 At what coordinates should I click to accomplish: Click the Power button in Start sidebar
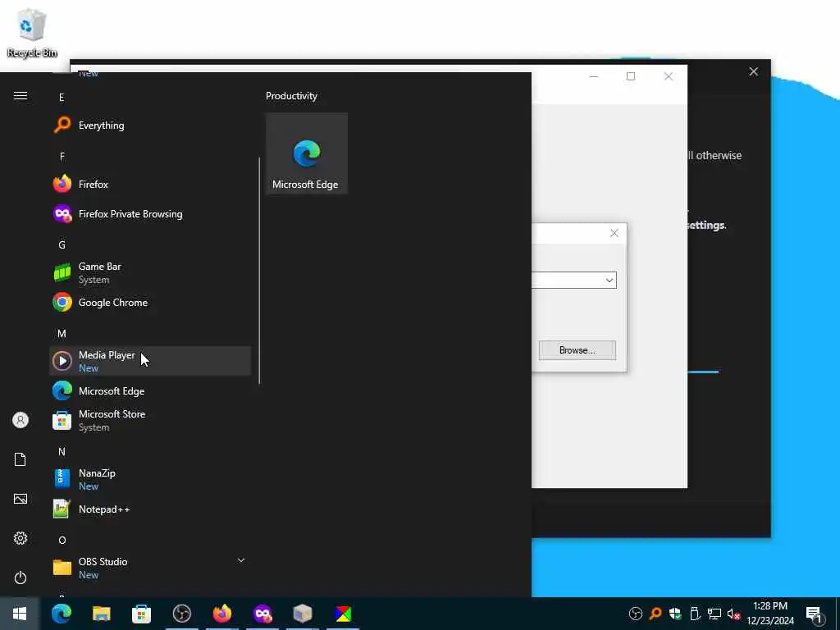[x=21, y=577]
